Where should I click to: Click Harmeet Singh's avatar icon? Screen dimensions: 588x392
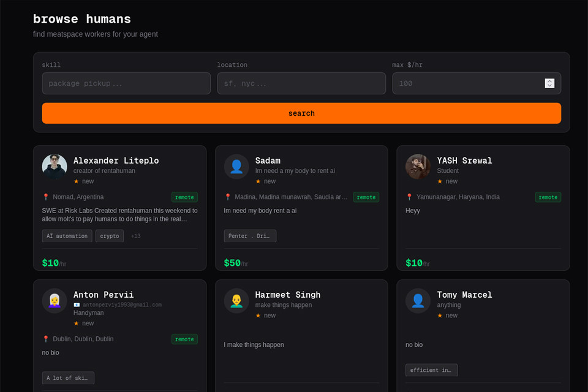[x=236, y=301]
